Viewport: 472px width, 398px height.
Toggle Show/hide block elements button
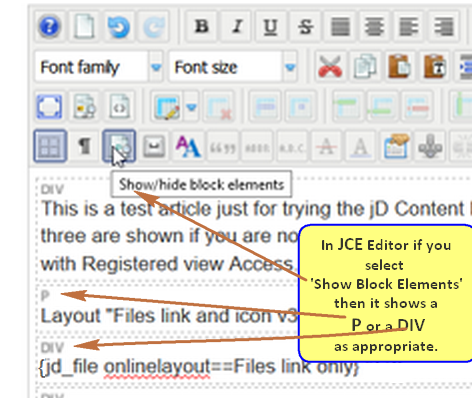click(119, 146)
